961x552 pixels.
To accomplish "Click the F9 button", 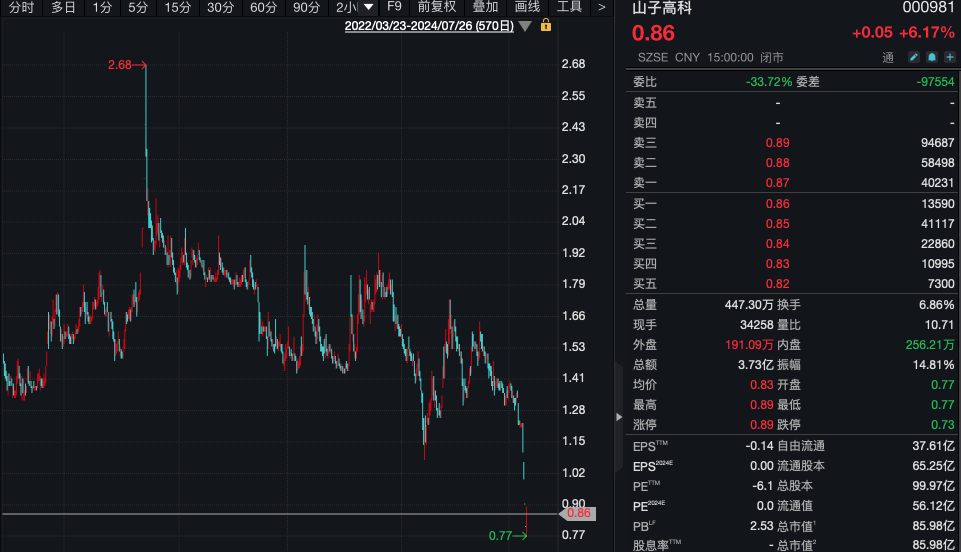I will [x=394, y=8].
